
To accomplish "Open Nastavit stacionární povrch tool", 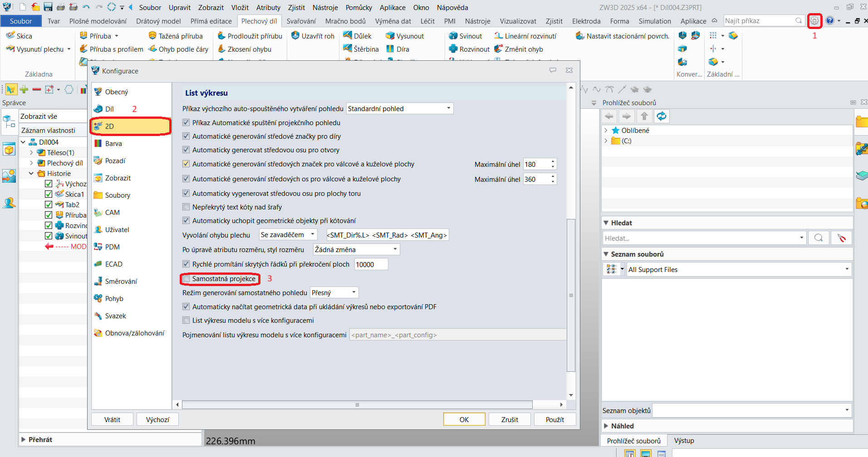I will pyautogui.click(x=623, y=36).
